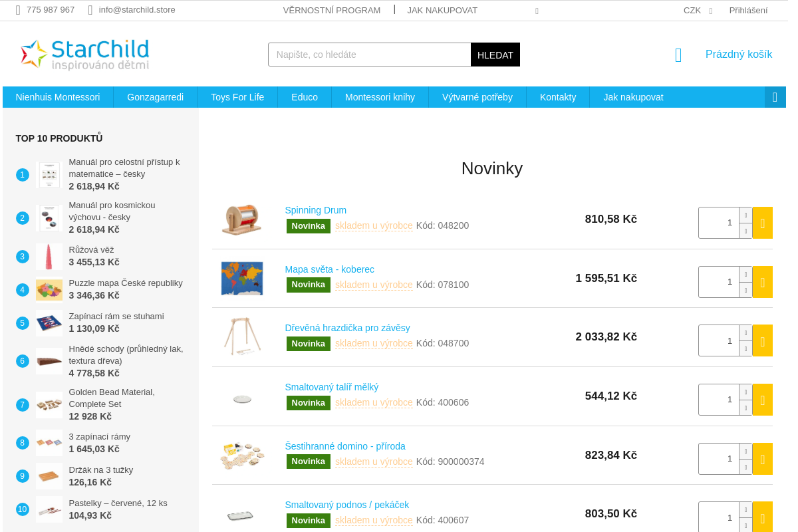
Task: Open the shopping cart icon
Action: (x=678, y=55)
